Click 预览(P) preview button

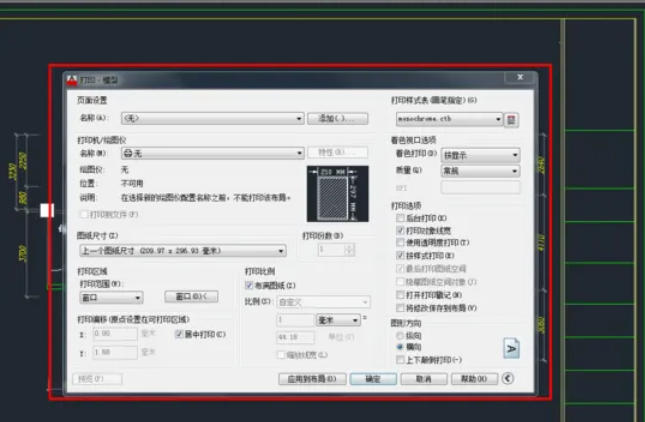(97, 379)
